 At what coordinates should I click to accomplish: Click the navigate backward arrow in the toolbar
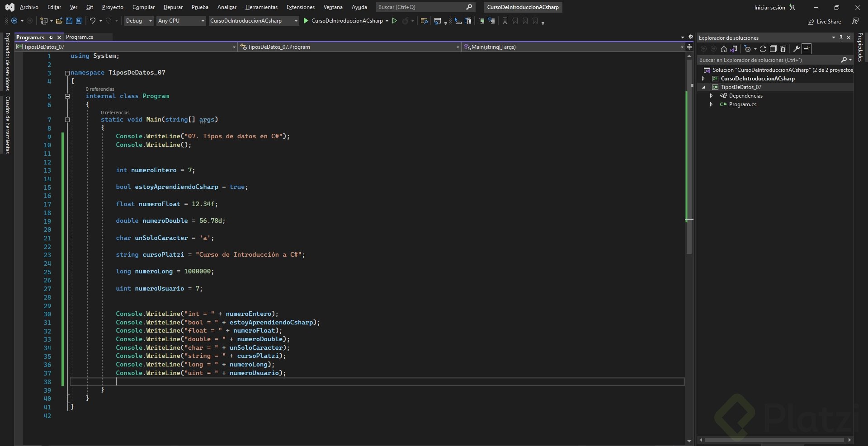[x=14, y=21]
